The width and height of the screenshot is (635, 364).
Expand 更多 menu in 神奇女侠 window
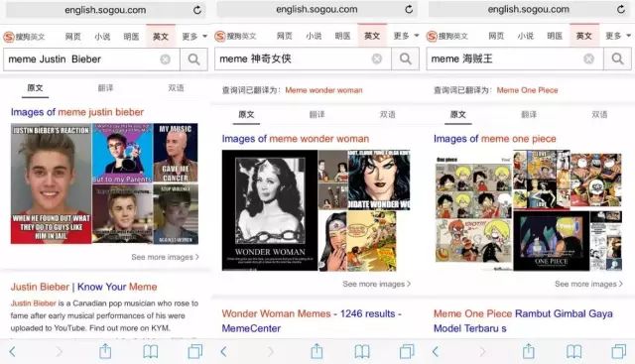[x=406, y=36]
